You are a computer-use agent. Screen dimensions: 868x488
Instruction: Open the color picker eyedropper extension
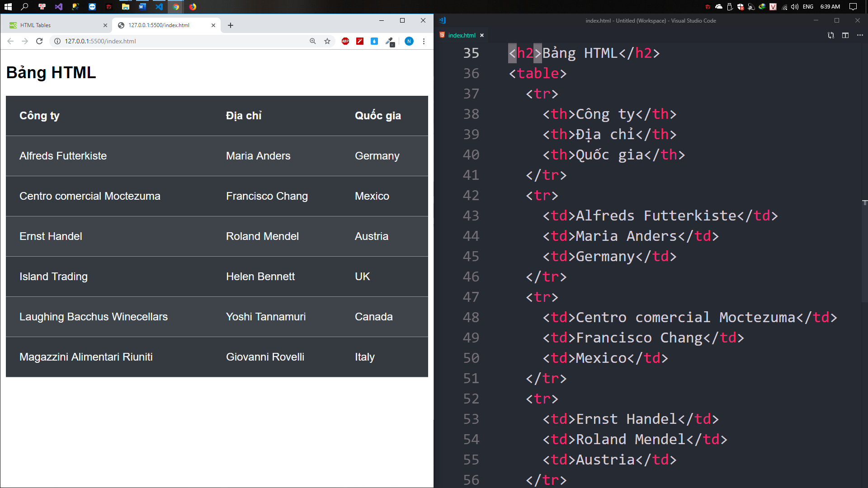(x=389, y=41)
